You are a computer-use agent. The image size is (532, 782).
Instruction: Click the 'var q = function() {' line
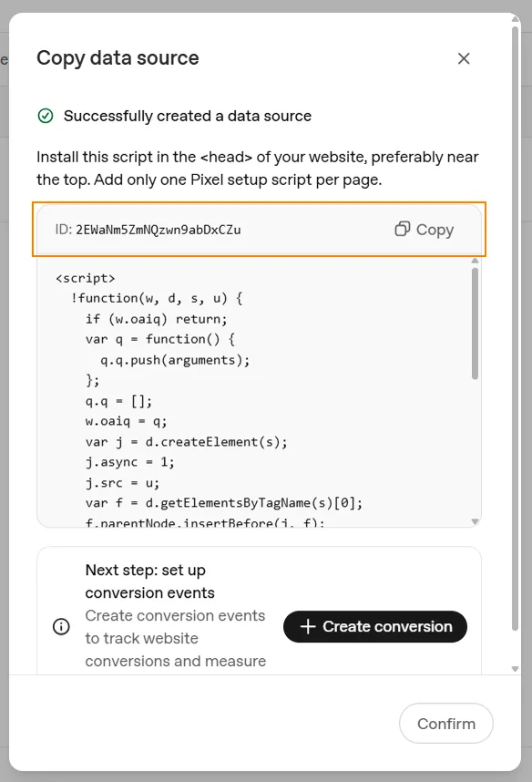160,339
